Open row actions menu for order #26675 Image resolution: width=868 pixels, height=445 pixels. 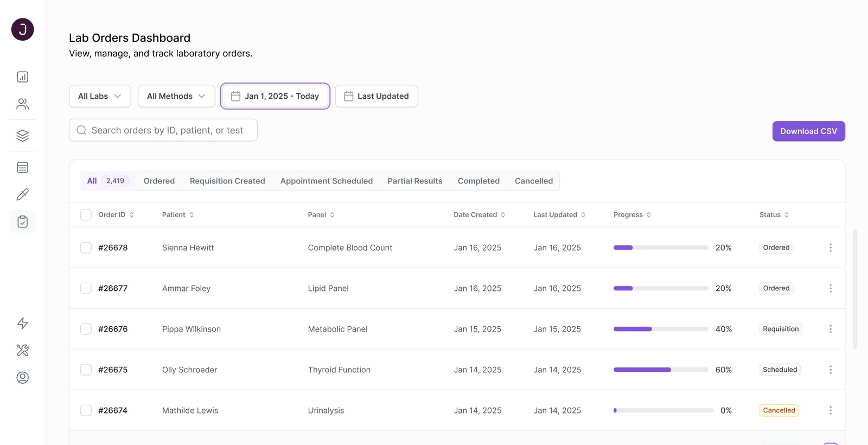click(x=831, y=370)
